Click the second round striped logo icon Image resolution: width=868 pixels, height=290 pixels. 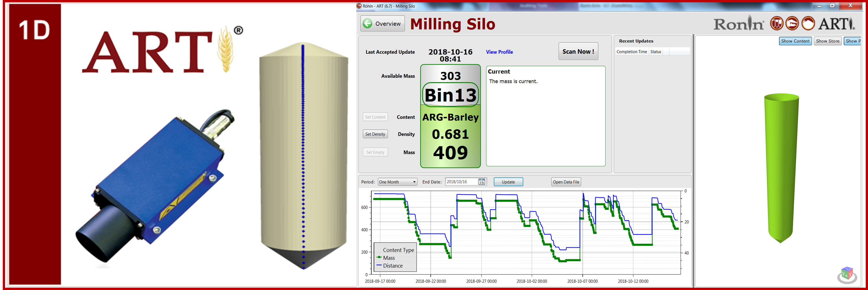(x=792, y=23)
